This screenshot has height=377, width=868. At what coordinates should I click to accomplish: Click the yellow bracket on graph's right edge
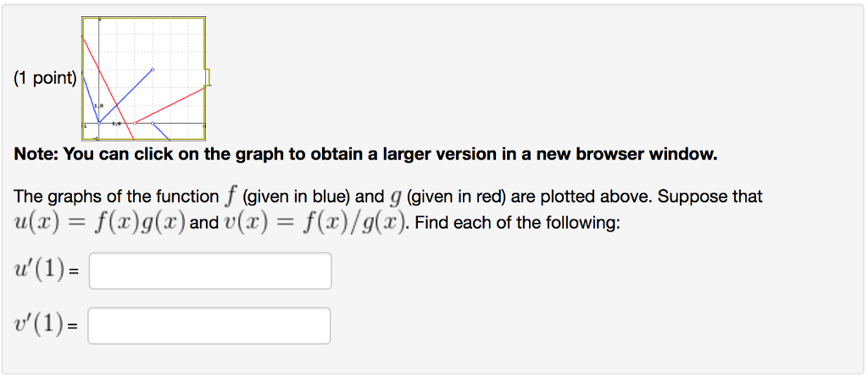pyautogui.click(x=207, y=77)
